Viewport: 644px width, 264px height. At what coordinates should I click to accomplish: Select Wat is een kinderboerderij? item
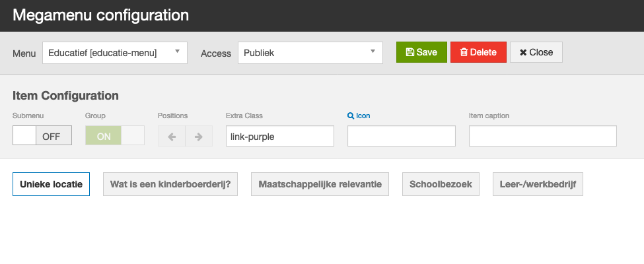point(170,184)
